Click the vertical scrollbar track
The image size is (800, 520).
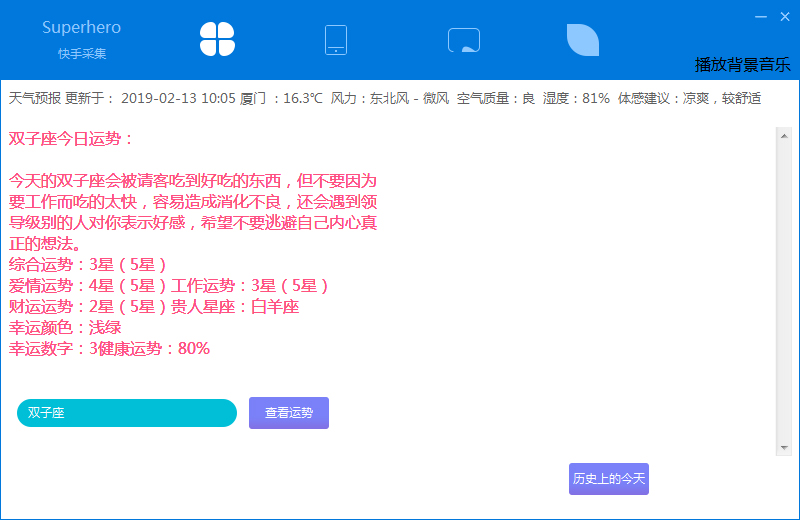784,290
